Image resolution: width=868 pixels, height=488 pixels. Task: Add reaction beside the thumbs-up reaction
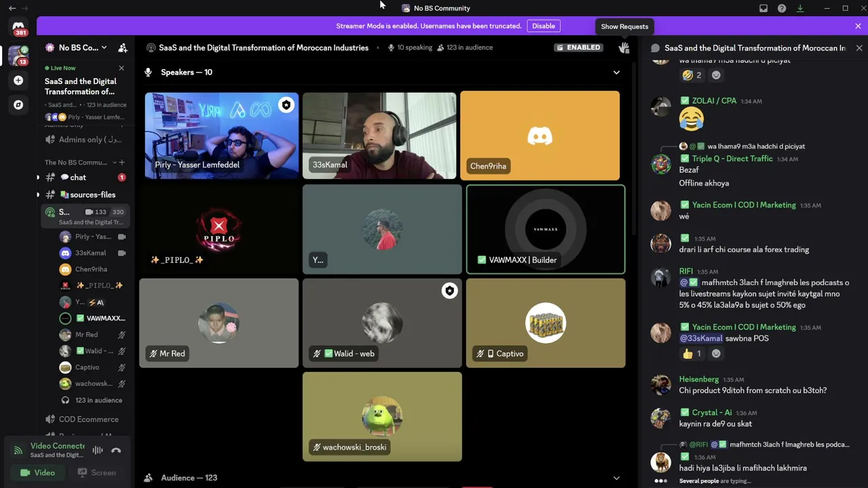click(716, 354)
